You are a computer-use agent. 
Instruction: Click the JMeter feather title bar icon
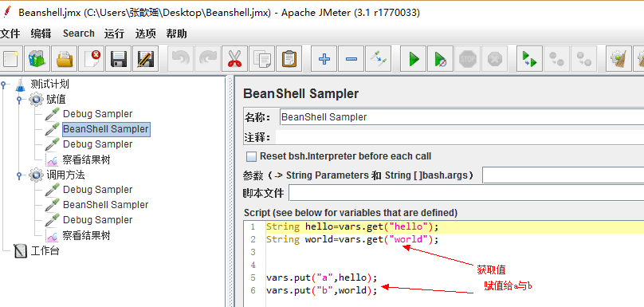click(7, 12)
